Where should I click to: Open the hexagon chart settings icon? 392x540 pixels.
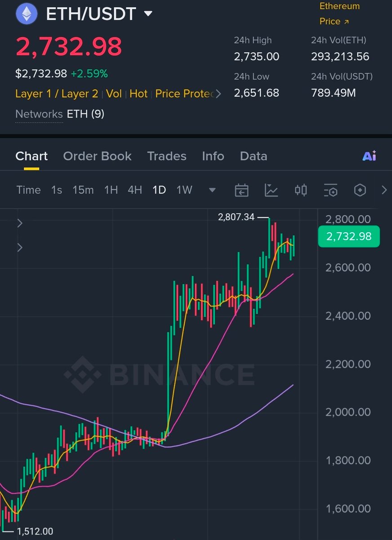360,190
